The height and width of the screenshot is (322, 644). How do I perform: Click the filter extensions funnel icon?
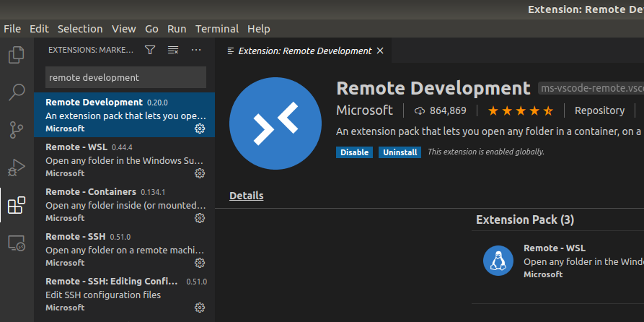150,50
